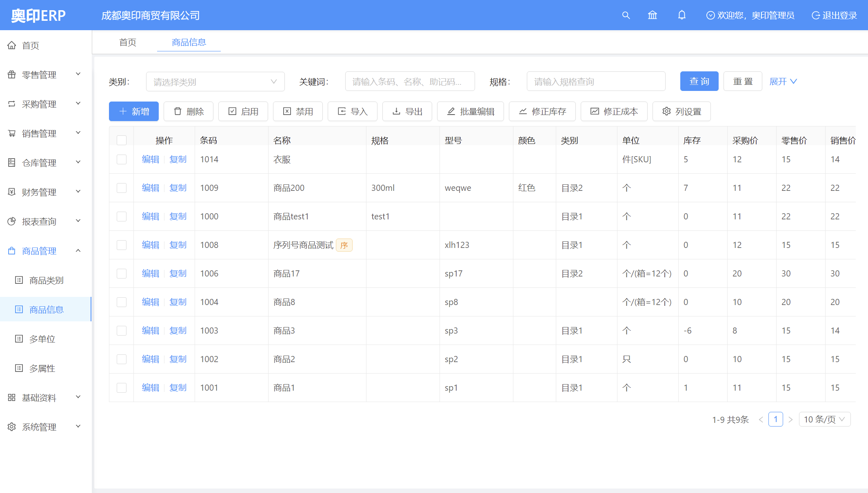Click the pie chart icon for 报表查询
The height and width of the screenshot is (493, 868).
12,221
